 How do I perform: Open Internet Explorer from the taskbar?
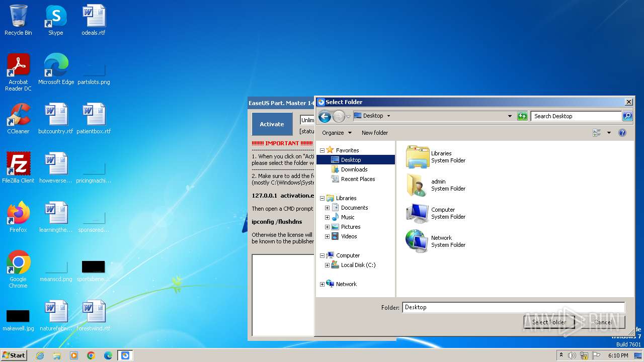40,355
